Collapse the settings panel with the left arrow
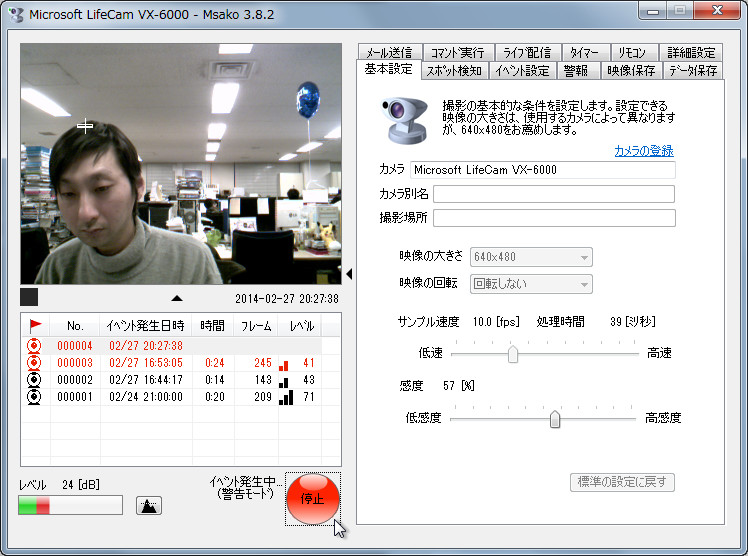Viewport: 748px width, 556px height. (x=349, y=274)
